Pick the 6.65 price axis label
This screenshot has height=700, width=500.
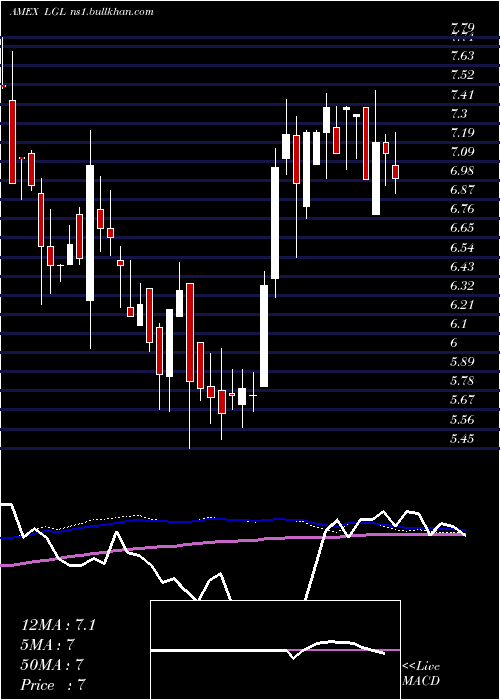[x=462, y=228]
